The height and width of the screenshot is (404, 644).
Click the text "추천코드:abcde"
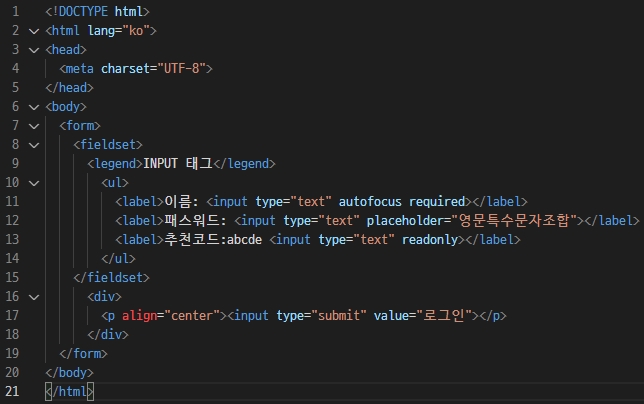[x=213, y=239]
